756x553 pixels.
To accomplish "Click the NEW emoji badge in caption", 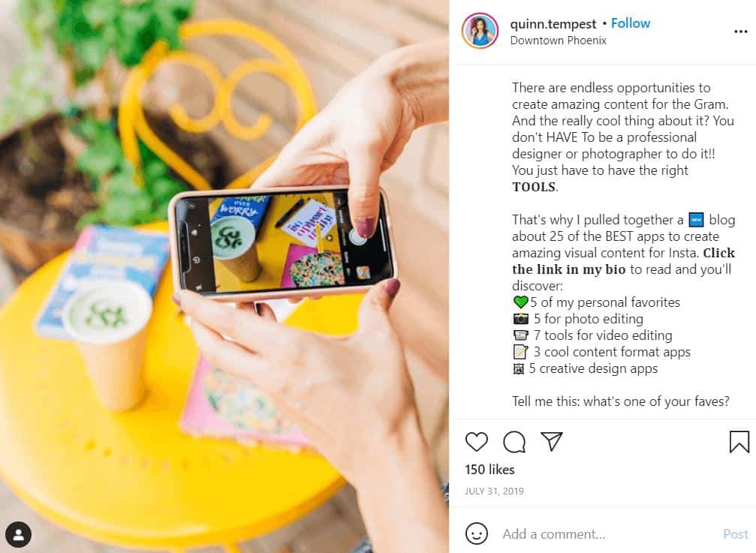I will point(696,220).
